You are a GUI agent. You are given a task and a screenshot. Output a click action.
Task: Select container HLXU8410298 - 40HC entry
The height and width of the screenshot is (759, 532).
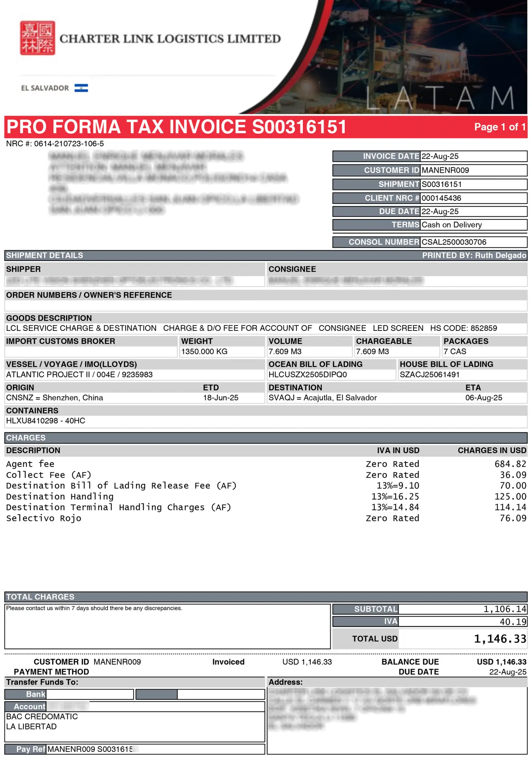click(45, 421)
